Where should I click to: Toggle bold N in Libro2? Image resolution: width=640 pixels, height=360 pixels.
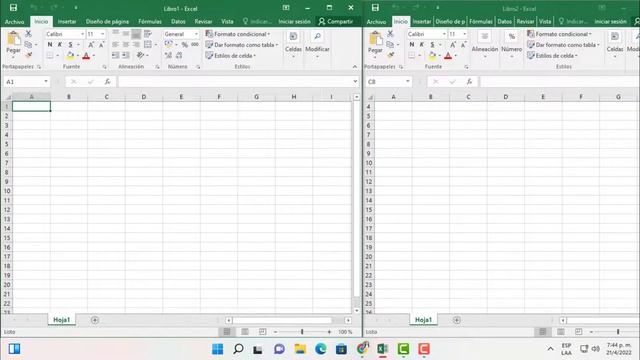(x=412, y=44)
